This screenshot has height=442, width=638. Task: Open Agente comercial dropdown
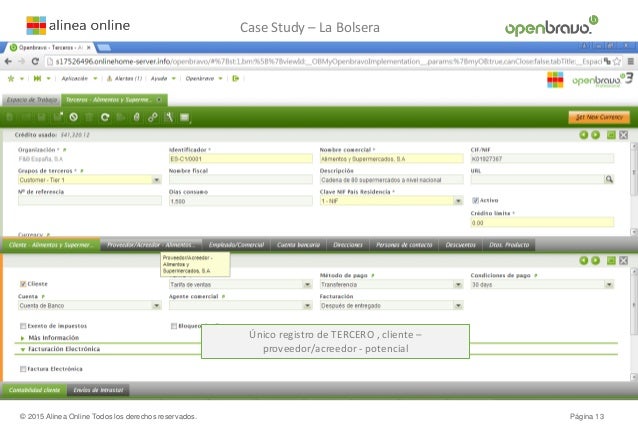pyautogui.click(x=308, y=306)
